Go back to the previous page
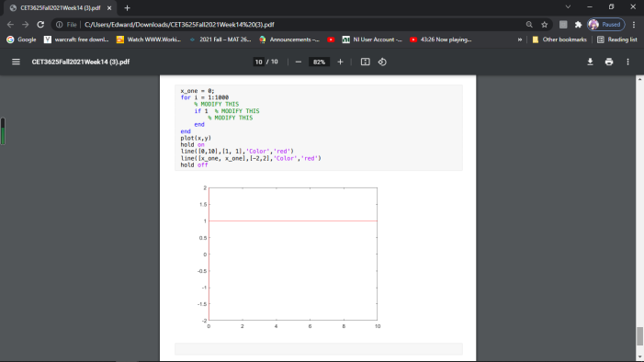The image size is (644, 362). pos(10,25)
